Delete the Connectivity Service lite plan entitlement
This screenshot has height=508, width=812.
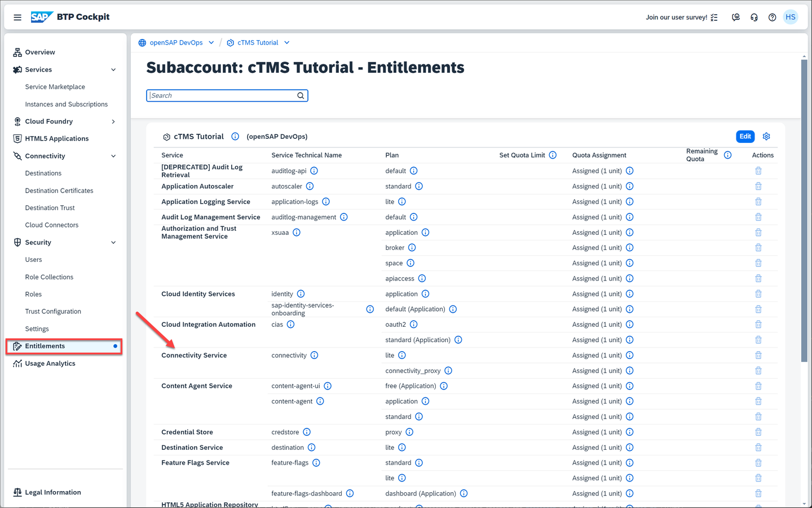coord(758,356)
